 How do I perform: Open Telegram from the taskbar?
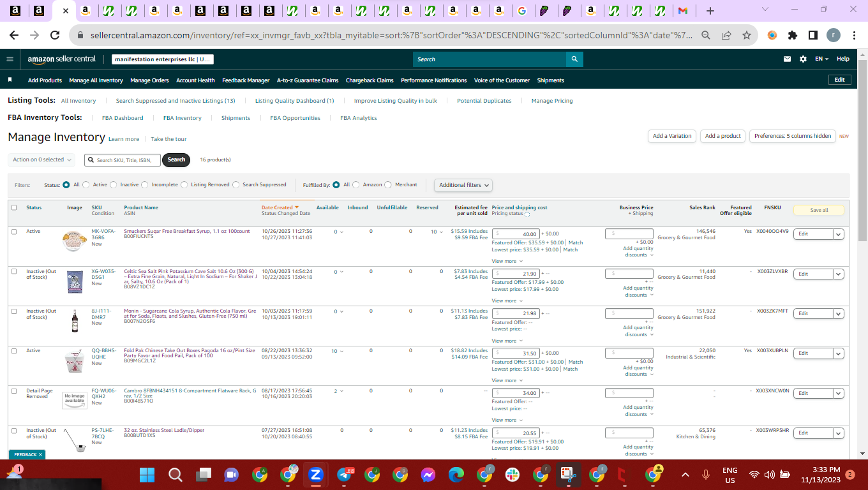[x=345, y=475]
